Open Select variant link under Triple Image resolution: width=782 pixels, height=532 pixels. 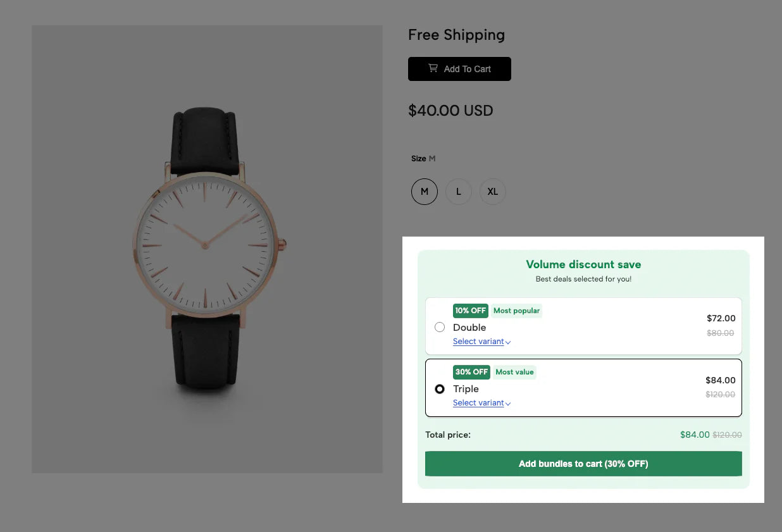pyautogui.click(x=478, y=403)
